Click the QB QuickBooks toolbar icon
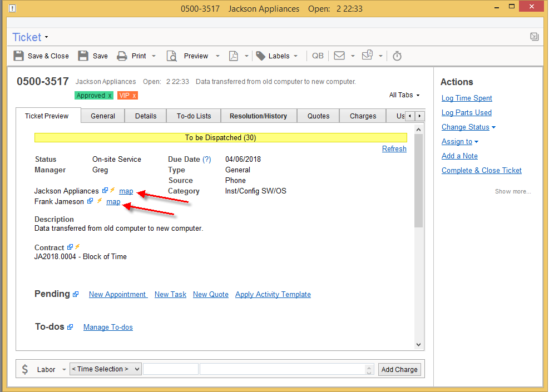Image resolution: width=549 pixels, height=392 pixels. pyautogui.click(x=318, y=56)
